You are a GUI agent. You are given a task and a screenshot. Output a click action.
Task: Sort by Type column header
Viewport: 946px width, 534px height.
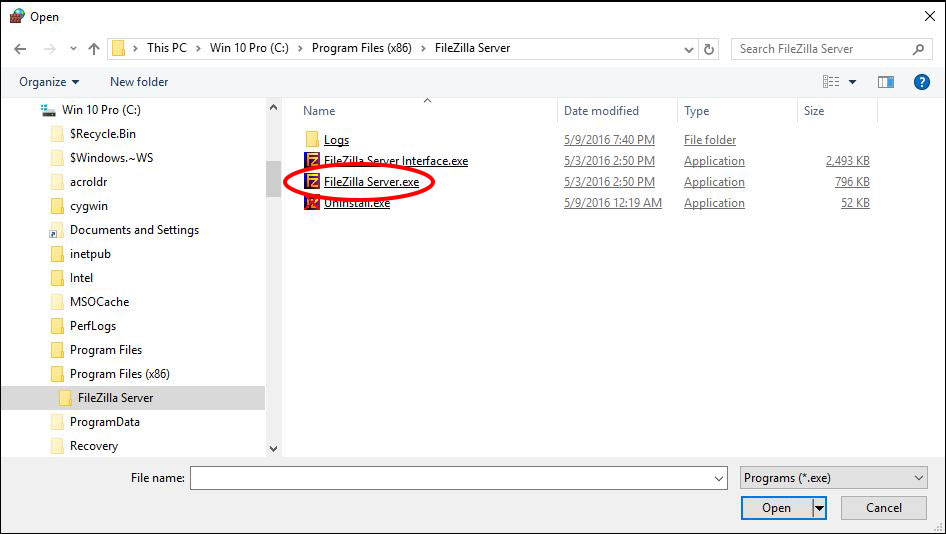click(697, 111)
